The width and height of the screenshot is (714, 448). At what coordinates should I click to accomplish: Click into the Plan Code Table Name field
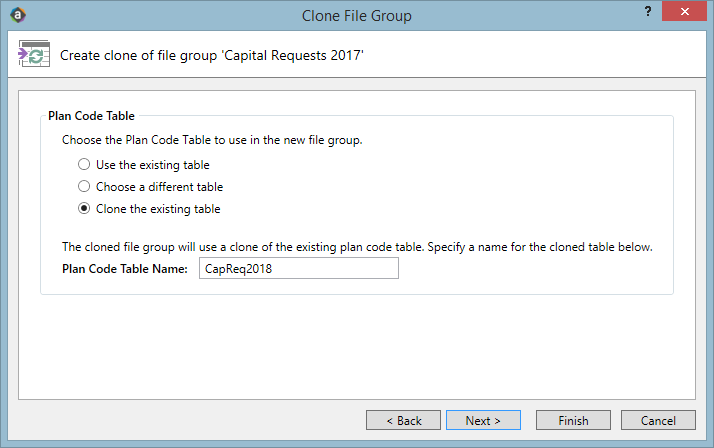299,268
